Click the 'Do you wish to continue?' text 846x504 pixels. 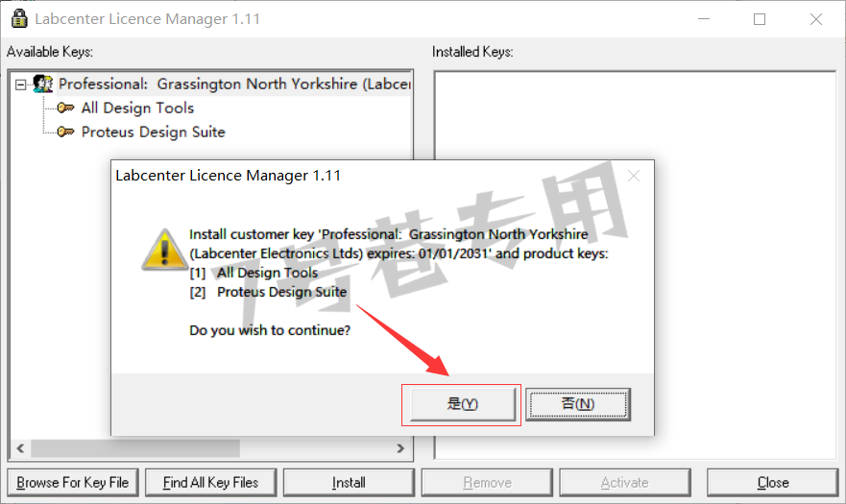point(270,330)
